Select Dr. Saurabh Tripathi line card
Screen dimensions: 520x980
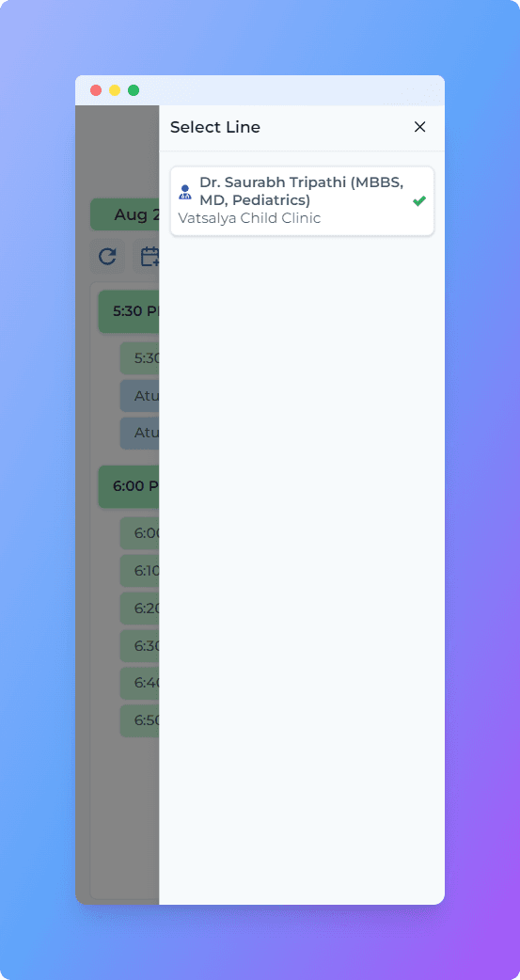pyautogui.click(x=302, y=200)
